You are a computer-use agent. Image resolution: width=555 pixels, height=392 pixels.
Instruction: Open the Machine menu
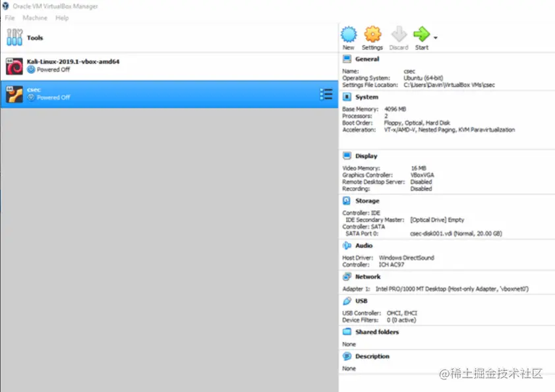pyautogui.click(x=35, y=18)
